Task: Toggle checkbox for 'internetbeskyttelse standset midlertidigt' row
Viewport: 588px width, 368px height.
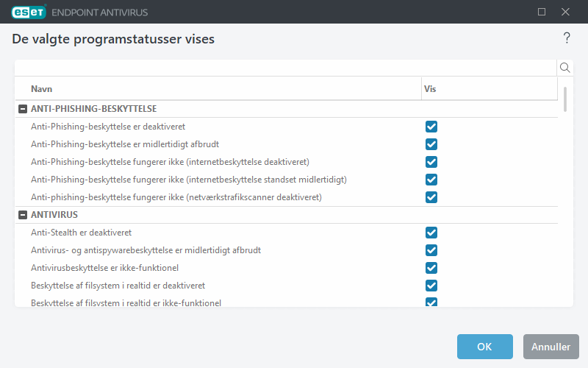Action: tap(431, 180)
